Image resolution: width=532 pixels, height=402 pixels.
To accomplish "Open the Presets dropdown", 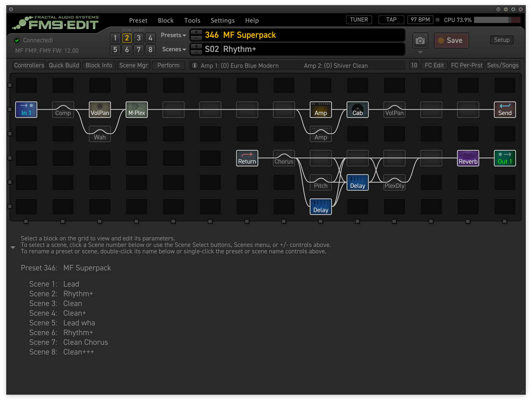I will [x=173, y=35].
